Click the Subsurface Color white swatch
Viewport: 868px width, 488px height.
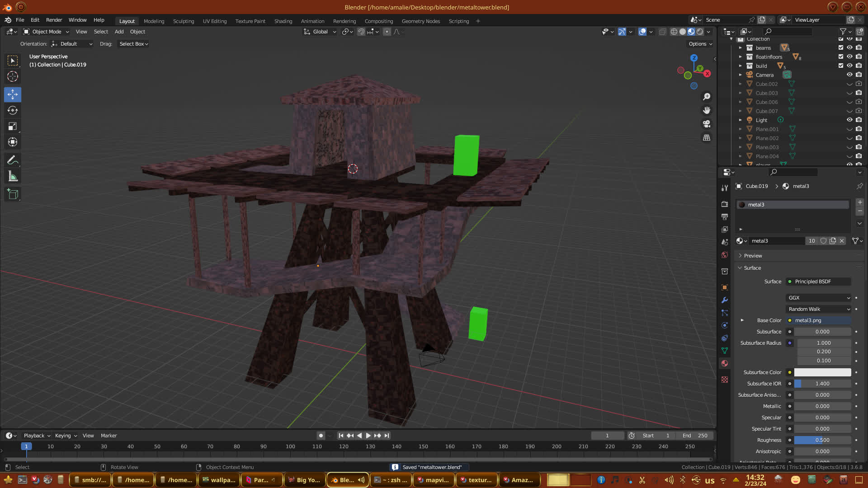pyautogui.click(x=822, y=372)
